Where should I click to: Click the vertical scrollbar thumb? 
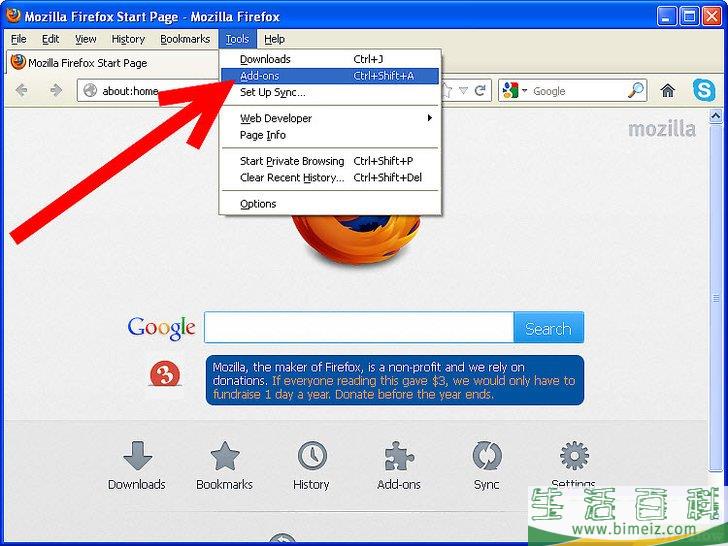[x=715, y=297]
